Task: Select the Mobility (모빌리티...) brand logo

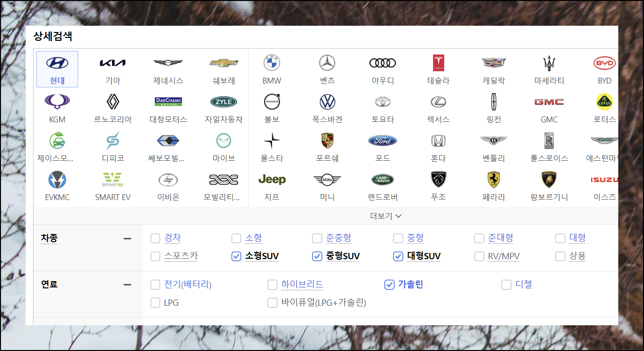Action: [224, 179]
